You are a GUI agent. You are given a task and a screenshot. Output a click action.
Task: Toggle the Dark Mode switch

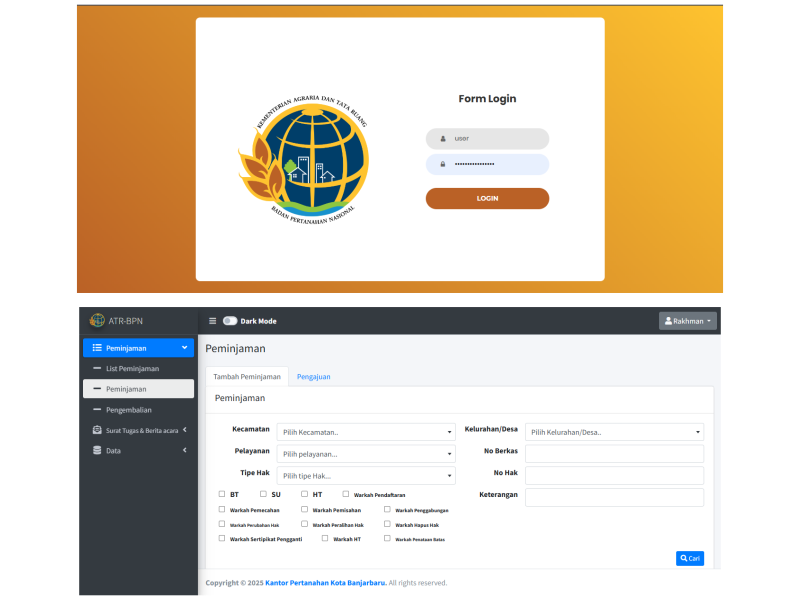230,321
